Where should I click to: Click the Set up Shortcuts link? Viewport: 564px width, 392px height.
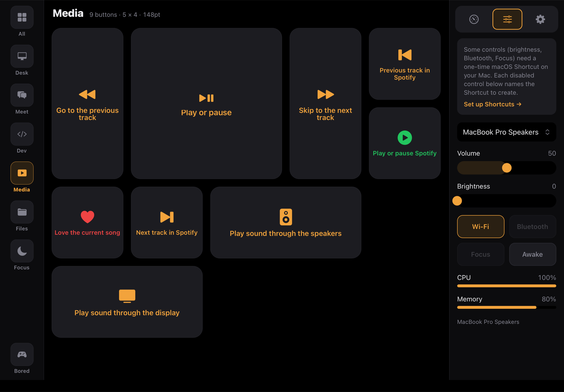[x=492, y=104]
